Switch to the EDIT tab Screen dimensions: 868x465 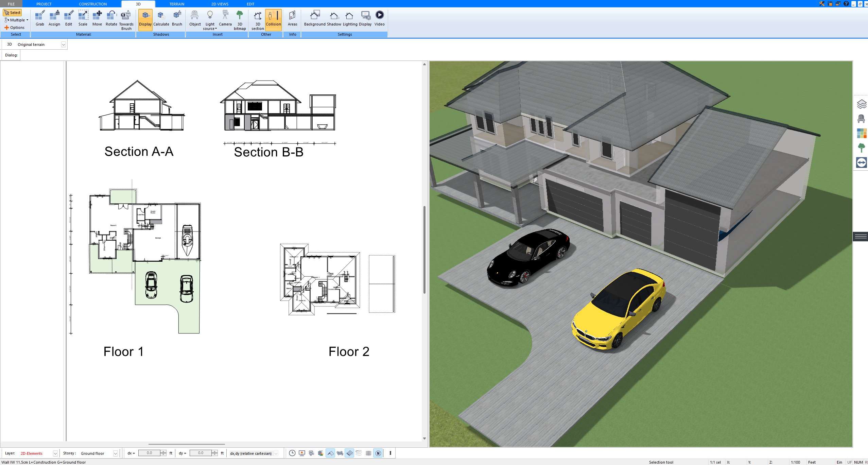pos(250,4)
